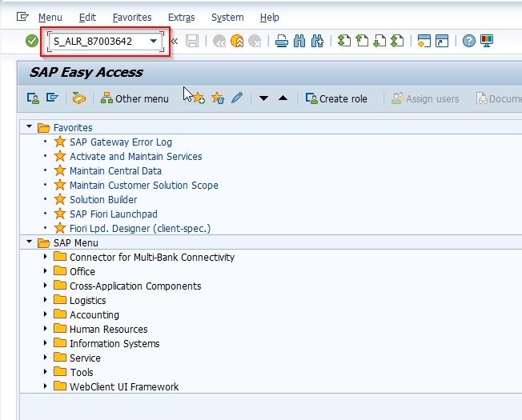Collapse the SAP Menu folder
The image size is (522, 420).
[x=30, y=242]
